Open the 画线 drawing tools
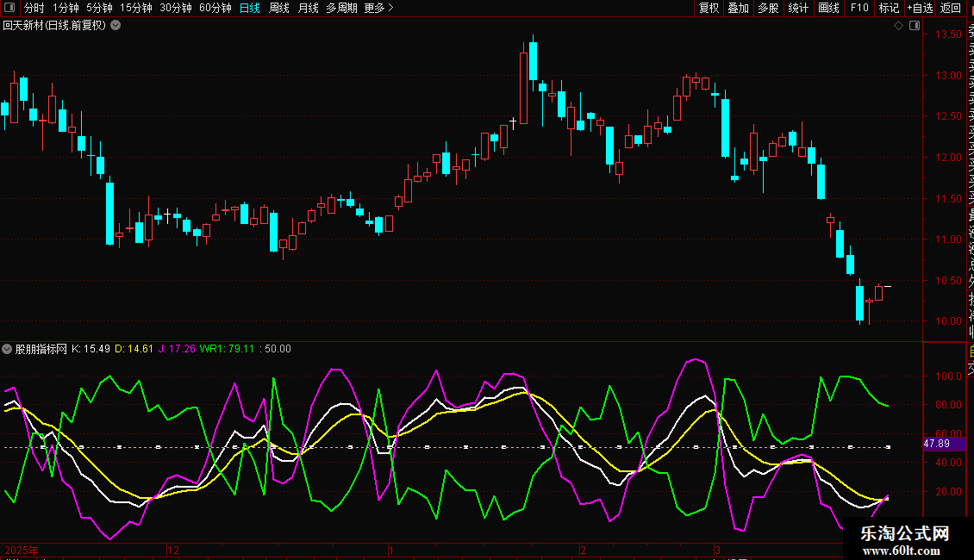 click(828, 8)
